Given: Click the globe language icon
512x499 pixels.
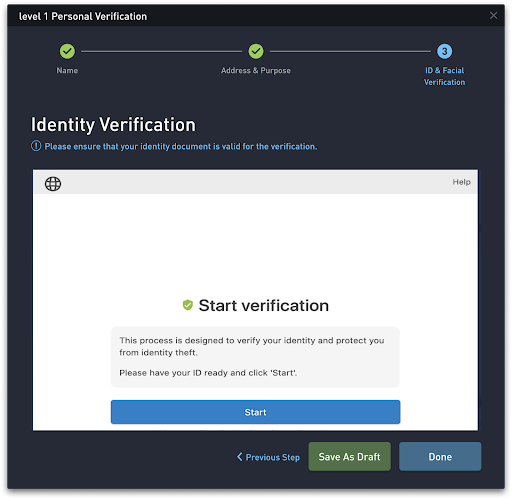Looking at the screenshot, I should (x=53, y=184).
